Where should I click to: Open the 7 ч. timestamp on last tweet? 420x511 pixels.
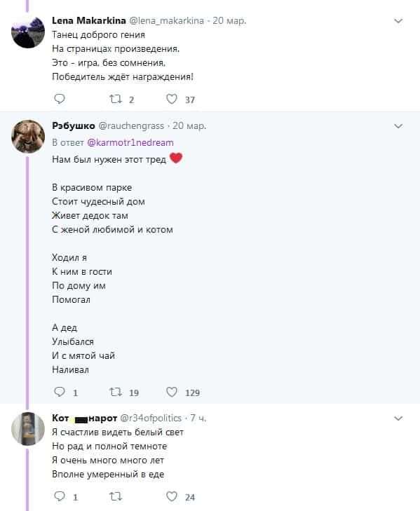198,418
